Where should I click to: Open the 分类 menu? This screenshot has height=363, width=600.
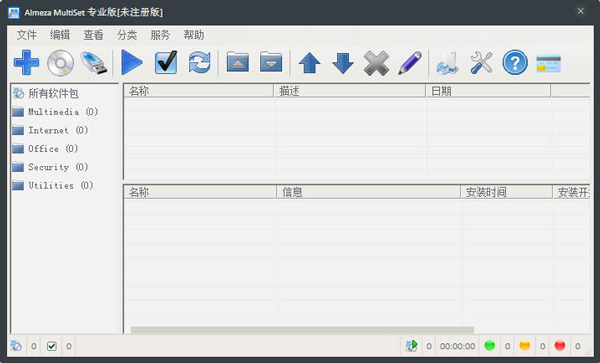[x=127, y=35]
